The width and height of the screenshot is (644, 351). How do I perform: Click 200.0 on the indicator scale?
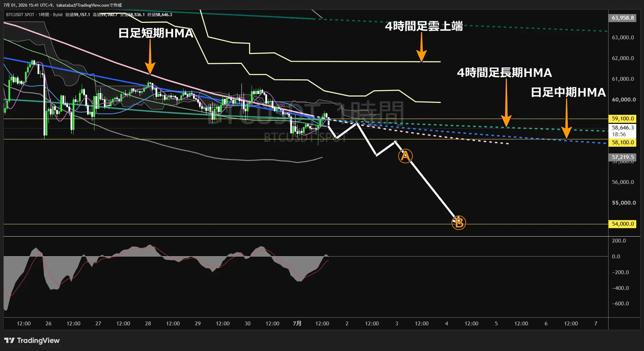619,241
